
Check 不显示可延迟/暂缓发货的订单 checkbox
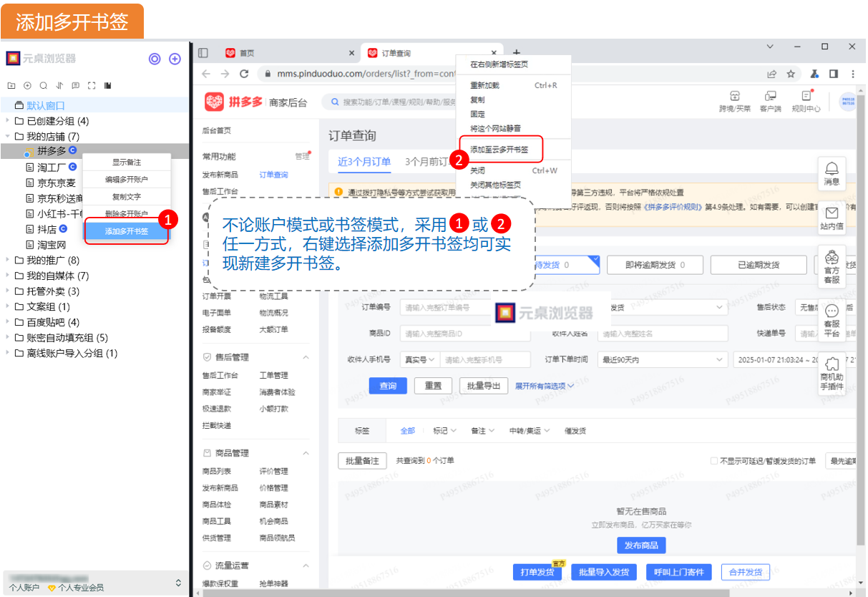(x=714, y=460)
